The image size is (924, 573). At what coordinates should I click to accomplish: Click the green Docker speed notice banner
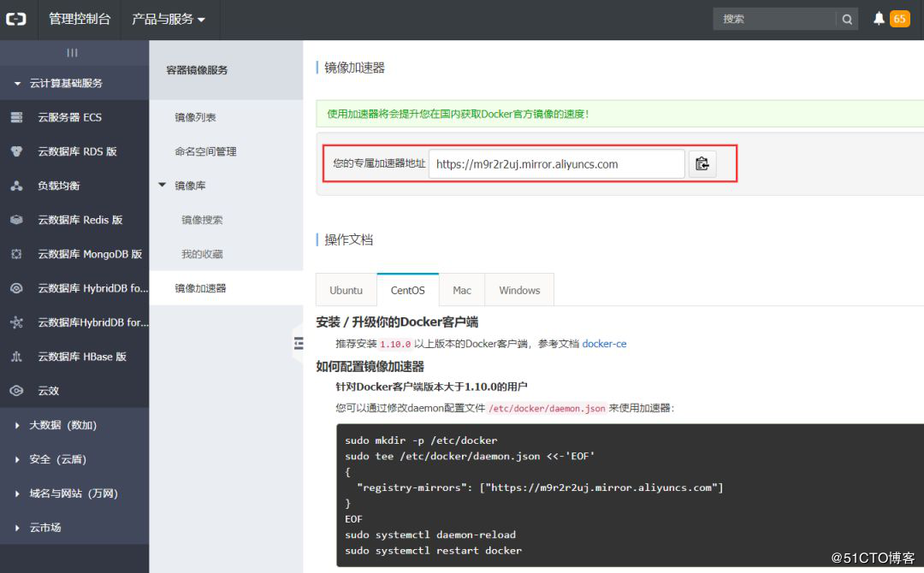(620, 114)
